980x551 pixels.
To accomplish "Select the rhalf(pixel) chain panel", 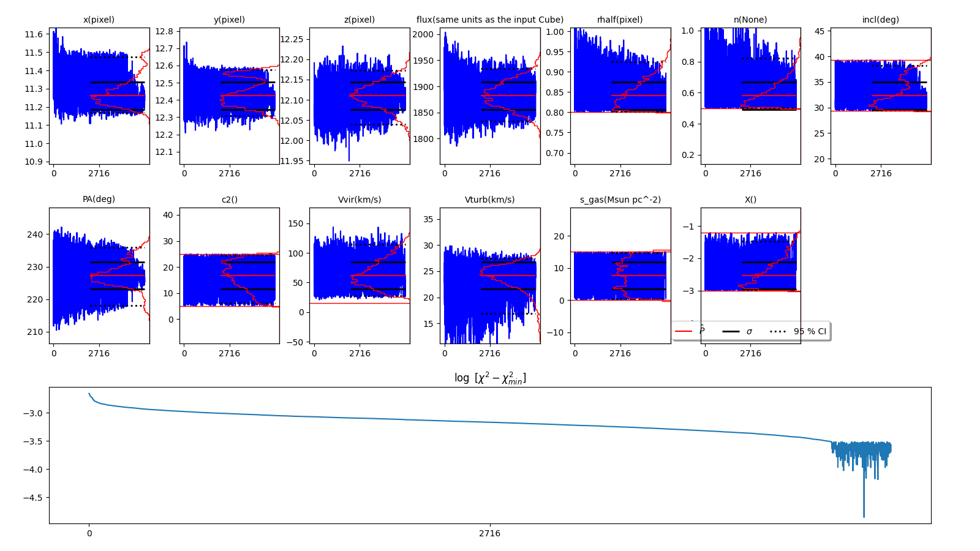I will (620, 96).
